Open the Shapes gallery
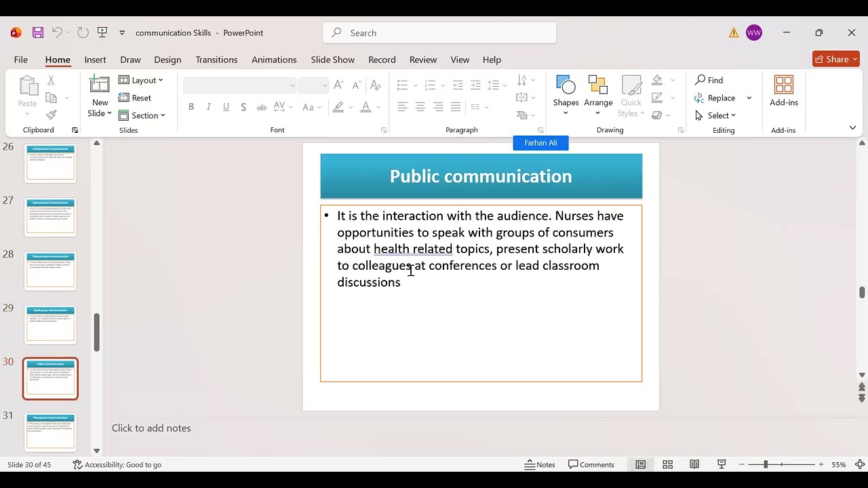Viewport: 868px width, 488px height. (566, 95)
